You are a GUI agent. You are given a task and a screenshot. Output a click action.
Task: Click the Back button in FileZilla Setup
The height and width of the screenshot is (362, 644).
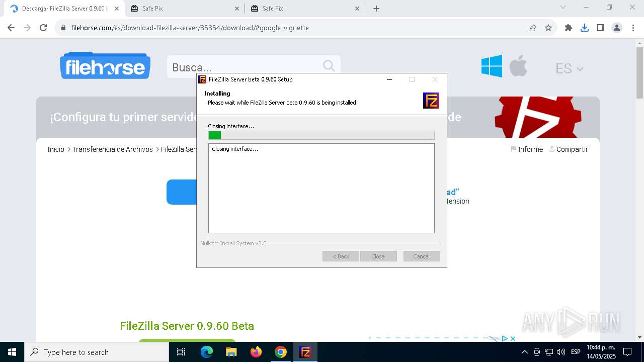point(341,256)
